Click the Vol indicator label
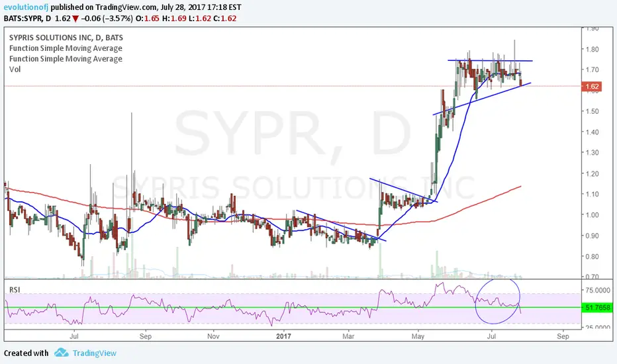617x364 pixels. (x=15, y=69)
